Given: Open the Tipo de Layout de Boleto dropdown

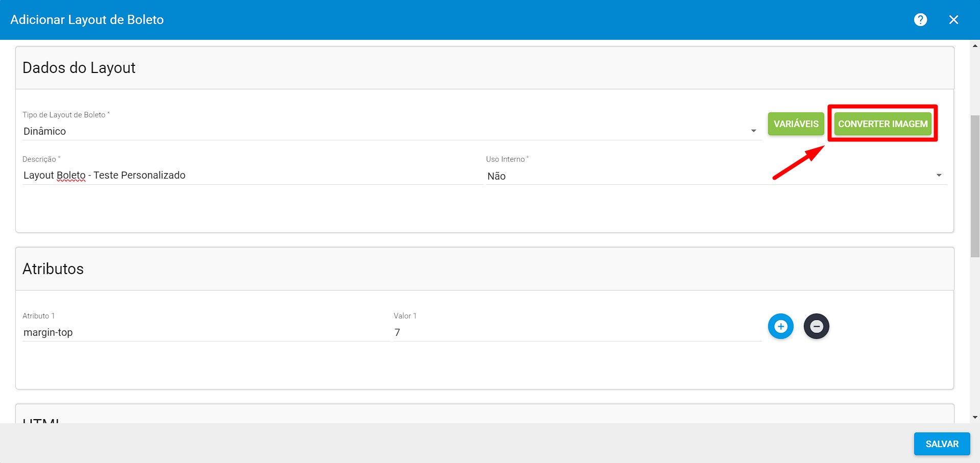Looking at the screenshot, I should (x=392, y=131).
